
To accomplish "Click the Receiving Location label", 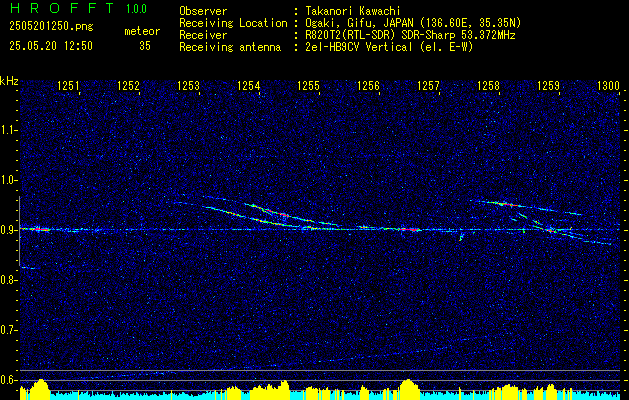I will (233, 23).
